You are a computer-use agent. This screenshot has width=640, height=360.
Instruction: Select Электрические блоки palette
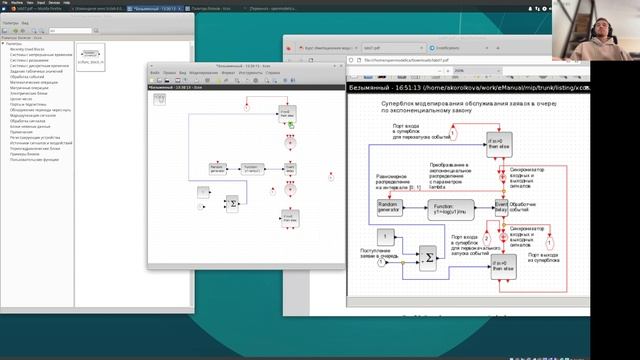(29, 93)
